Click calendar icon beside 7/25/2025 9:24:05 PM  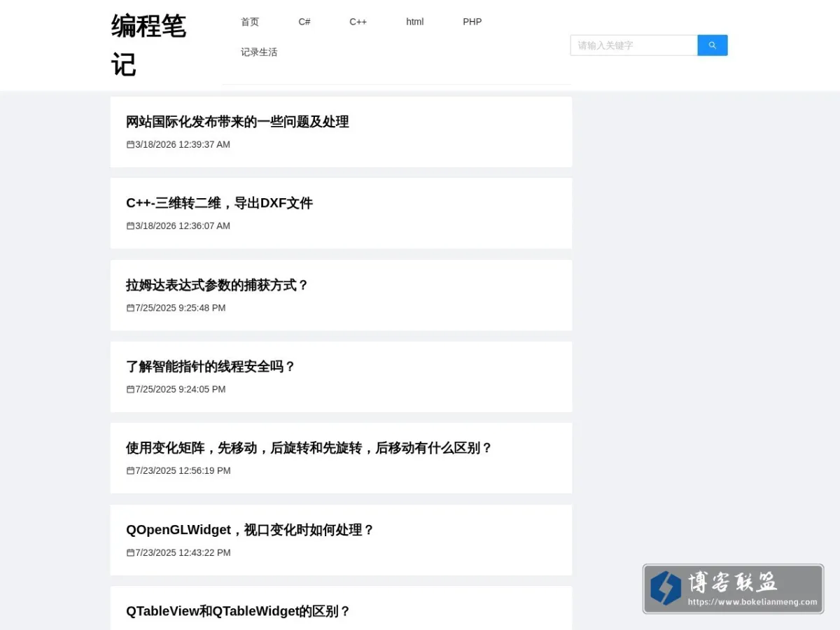click(x=130, y=388)
